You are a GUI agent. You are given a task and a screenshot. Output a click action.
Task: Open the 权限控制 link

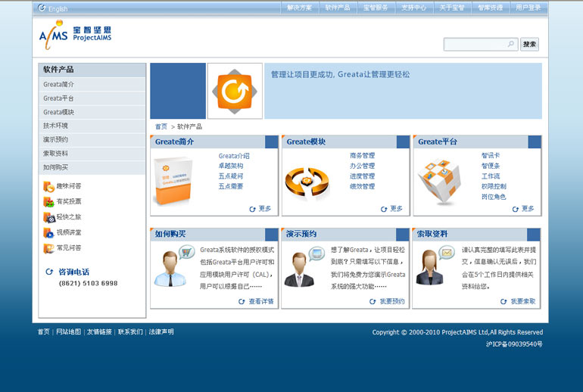[x=494, y=186]
